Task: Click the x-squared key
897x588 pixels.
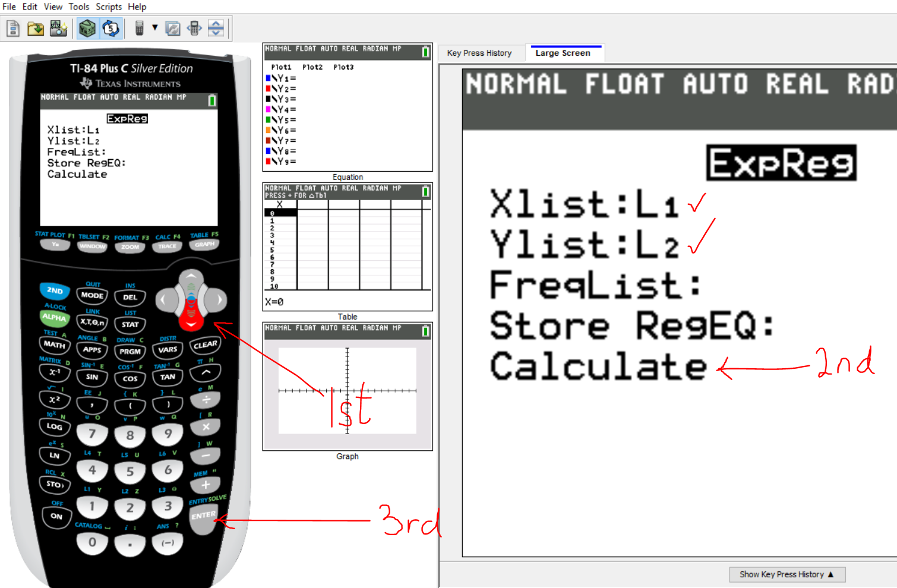Action: [x=55, y=400]
